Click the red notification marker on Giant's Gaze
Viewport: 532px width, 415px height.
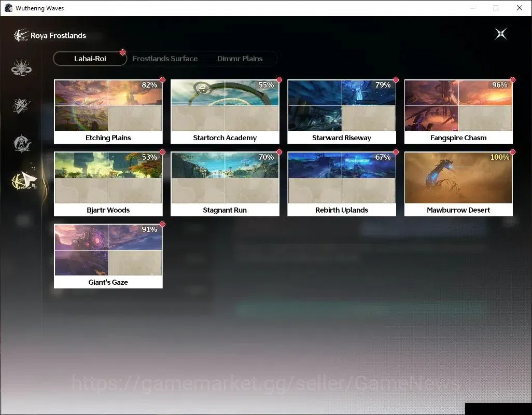(162, 224)
